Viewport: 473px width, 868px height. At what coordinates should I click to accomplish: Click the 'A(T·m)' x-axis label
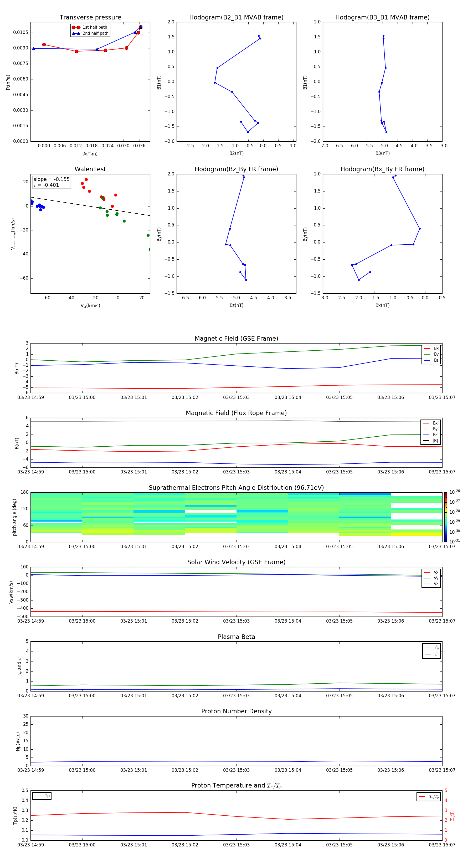(90, 154)
